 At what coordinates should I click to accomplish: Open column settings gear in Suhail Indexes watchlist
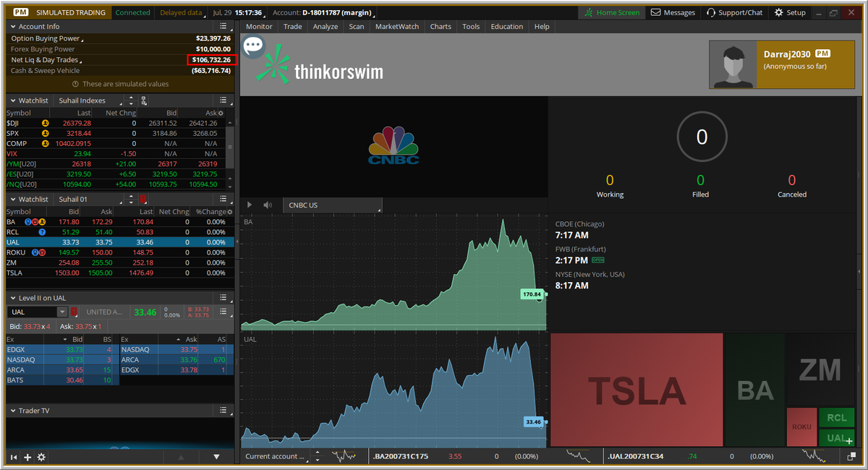coord(221,113)
